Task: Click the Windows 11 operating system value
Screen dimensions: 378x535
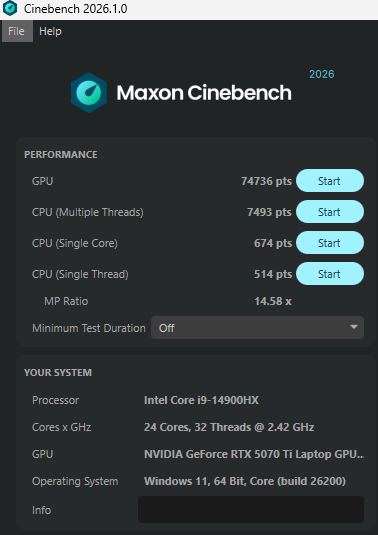Action: [245, 481]
